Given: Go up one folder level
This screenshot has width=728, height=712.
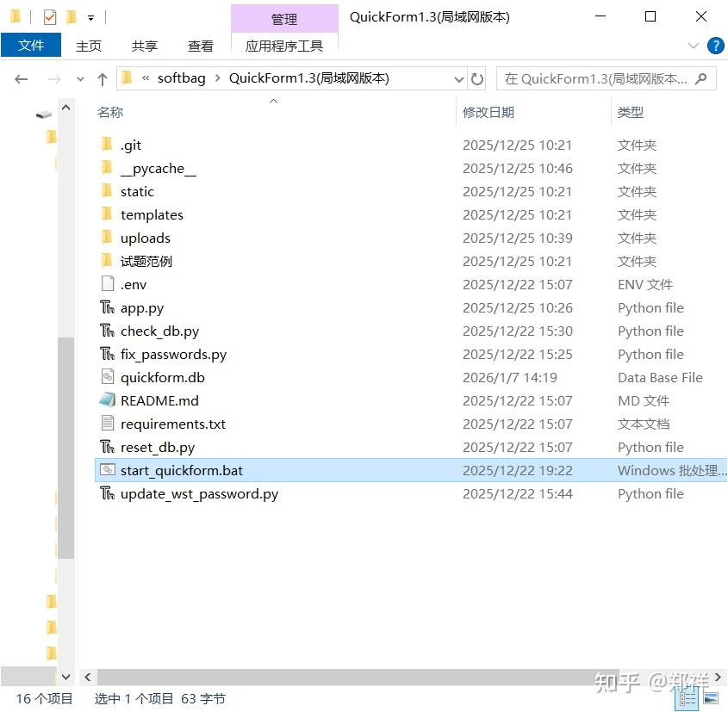Looking at the screenshot, I should pyautogui.click(x=103, y=79).
